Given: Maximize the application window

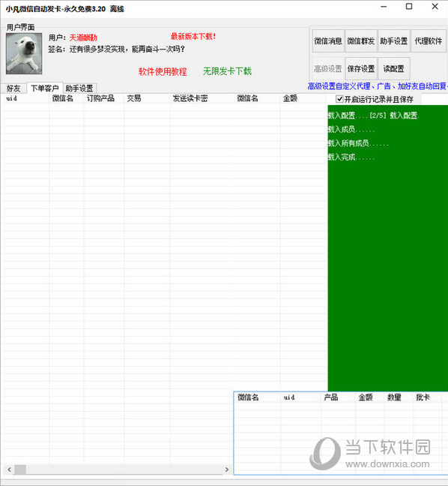Looking at the screenshot, I should pos(409,7).
